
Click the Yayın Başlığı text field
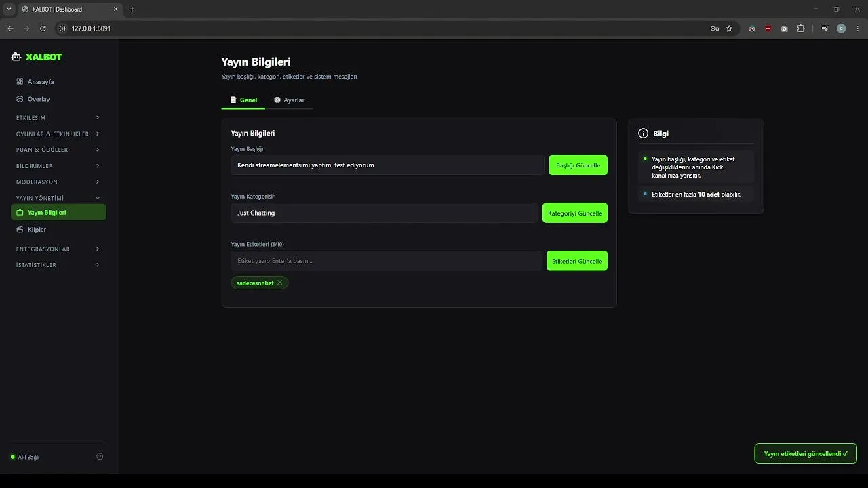387,165
